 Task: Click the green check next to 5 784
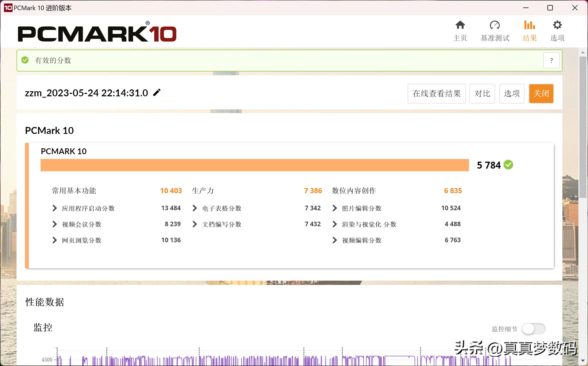point(508,165)
